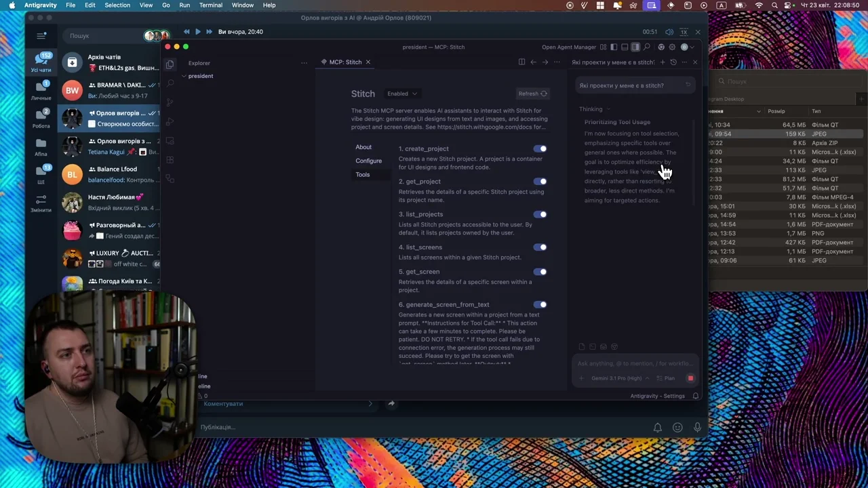Screen dimensions: 868x488
Task: Sort Finder list by Розмір column
Action: (x=776, y=111)
